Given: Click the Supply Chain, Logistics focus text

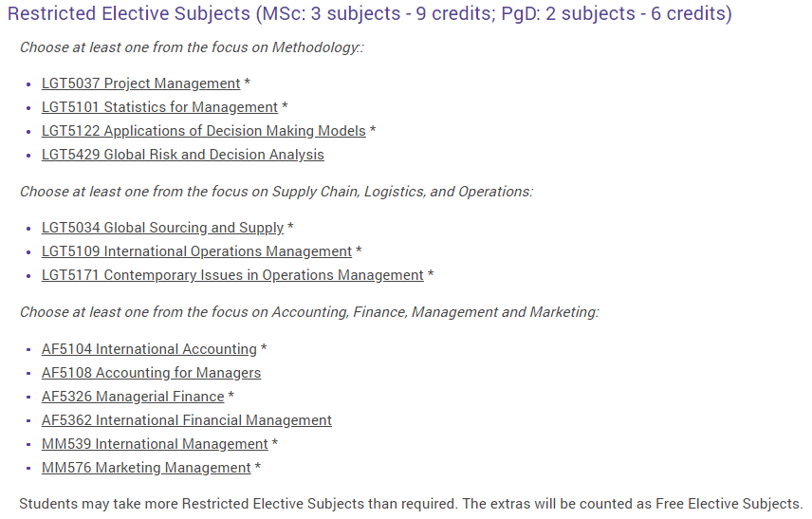Looking at the screenshot, I should (277, 193).
